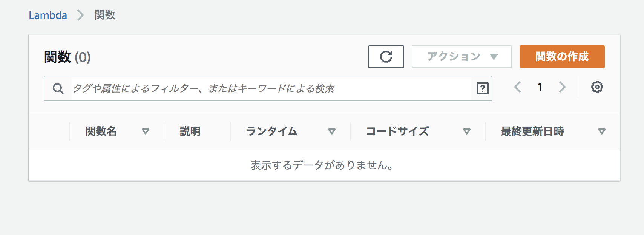This screenshot has height=235, width=644.
Task: Click the breadcrumb chevron after Lambda
Action: (79, 15)
